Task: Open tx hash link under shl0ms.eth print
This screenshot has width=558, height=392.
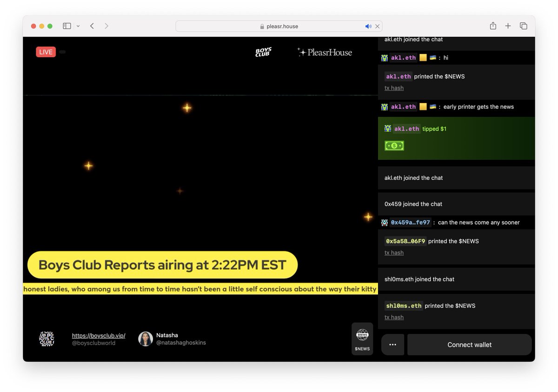Action: (394, 317)
